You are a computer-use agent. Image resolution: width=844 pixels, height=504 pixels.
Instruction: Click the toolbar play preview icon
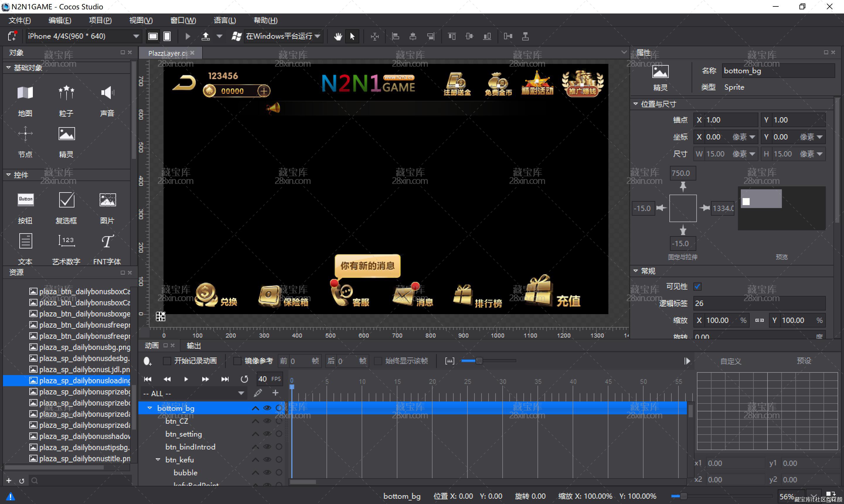coord(188,36)
